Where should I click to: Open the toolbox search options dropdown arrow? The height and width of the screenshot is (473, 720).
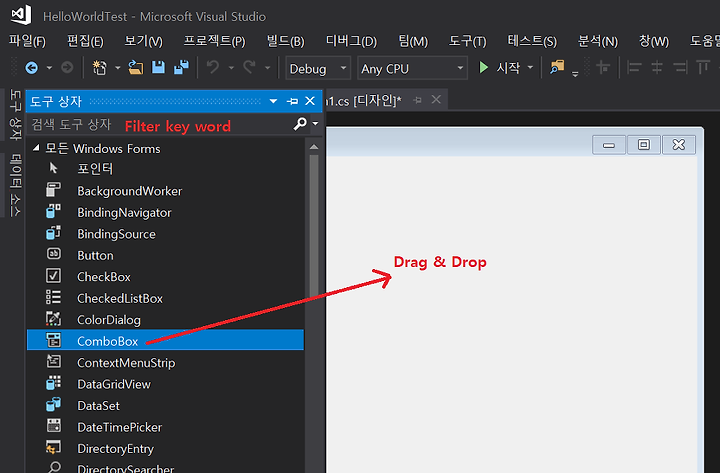[x=315, y=124]
